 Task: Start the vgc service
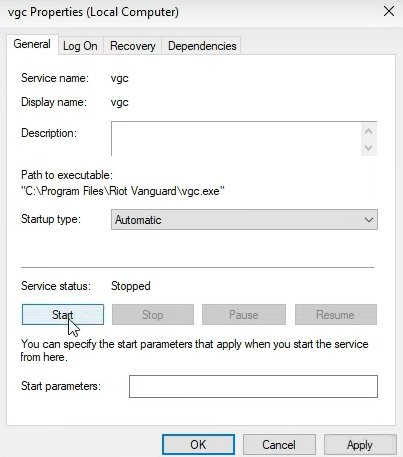tap(63, 315)
